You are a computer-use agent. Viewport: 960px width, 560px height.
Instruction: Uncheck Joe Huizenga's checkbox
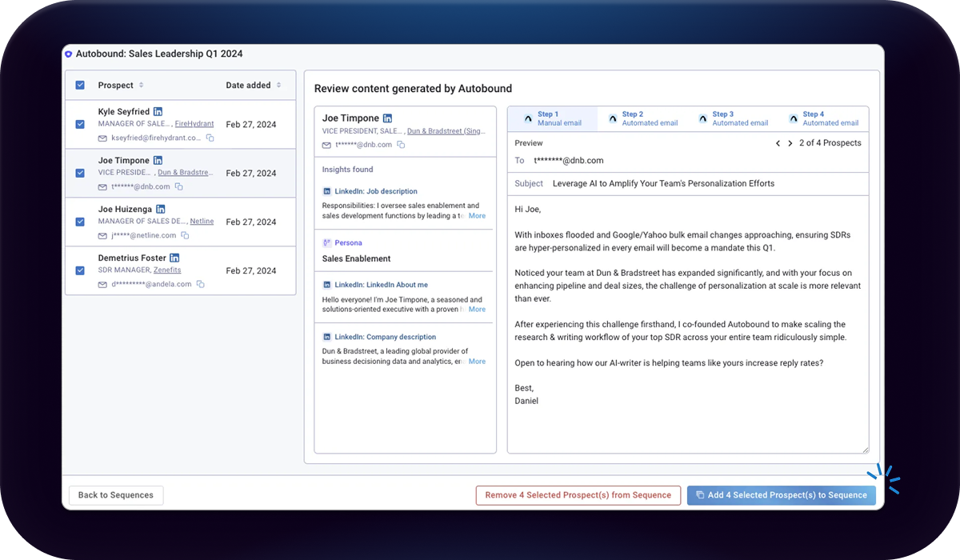pos(80,222)
